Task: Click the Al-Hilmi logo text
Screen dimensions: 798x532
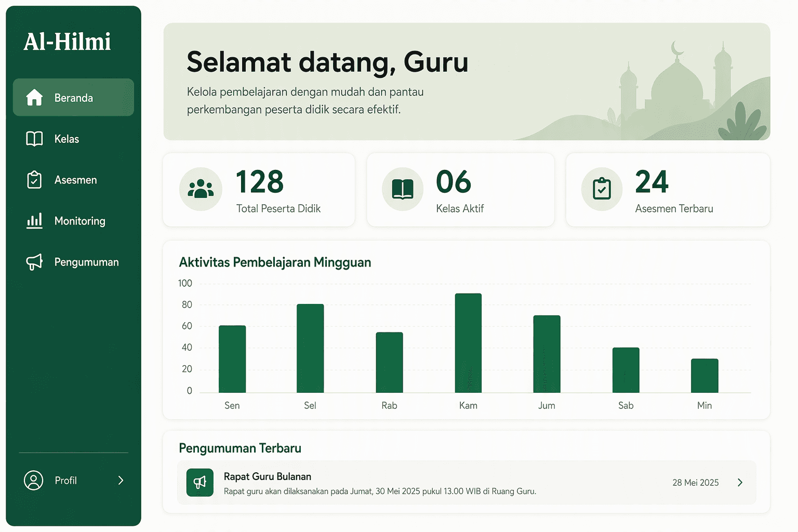Action: [x=68, y=42]
